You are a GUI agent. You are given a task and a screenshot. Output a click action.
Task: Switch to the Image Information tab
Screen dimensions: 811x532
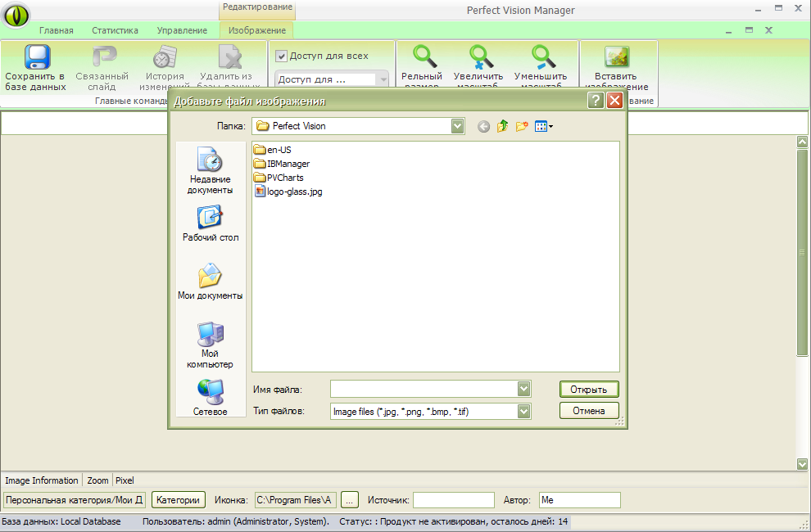pyautogui.click(x=42, y=480)
